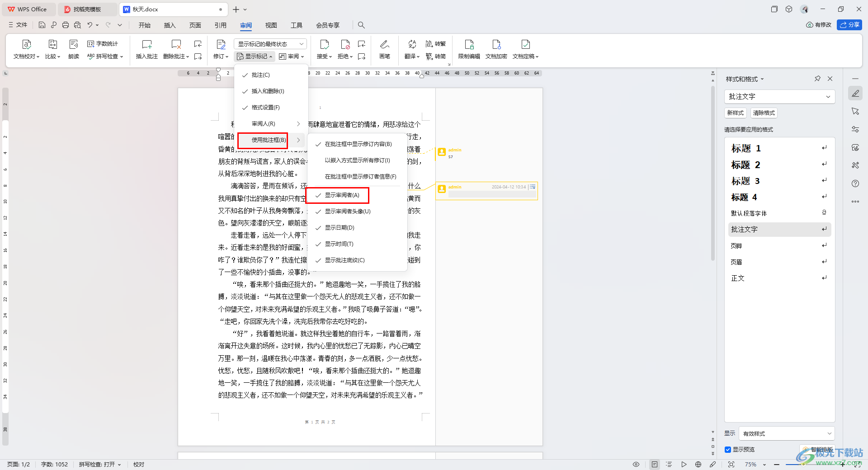This screenshot has height=470, width=868.
Task: Switch to the 视图 ribbon tab
Action: 271,25
